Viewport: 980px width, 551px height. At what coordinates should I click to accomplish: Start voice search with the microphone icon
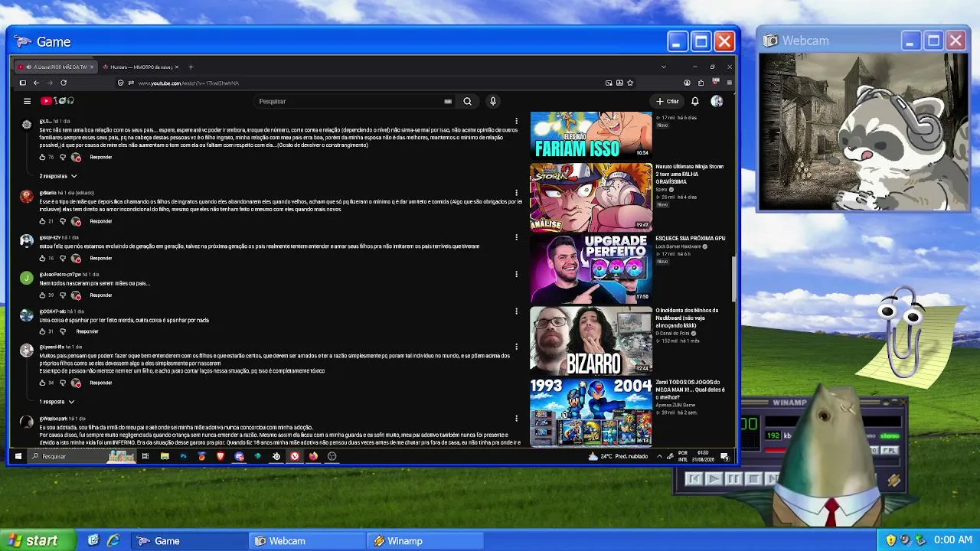click(493, 101)
